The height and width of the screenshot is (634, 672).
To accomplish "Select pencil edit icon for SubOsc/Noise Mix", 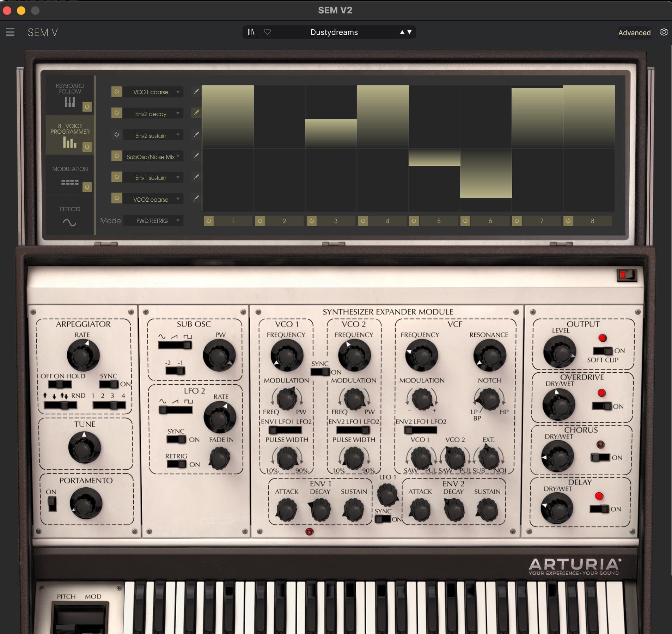I will pos(196,156).
